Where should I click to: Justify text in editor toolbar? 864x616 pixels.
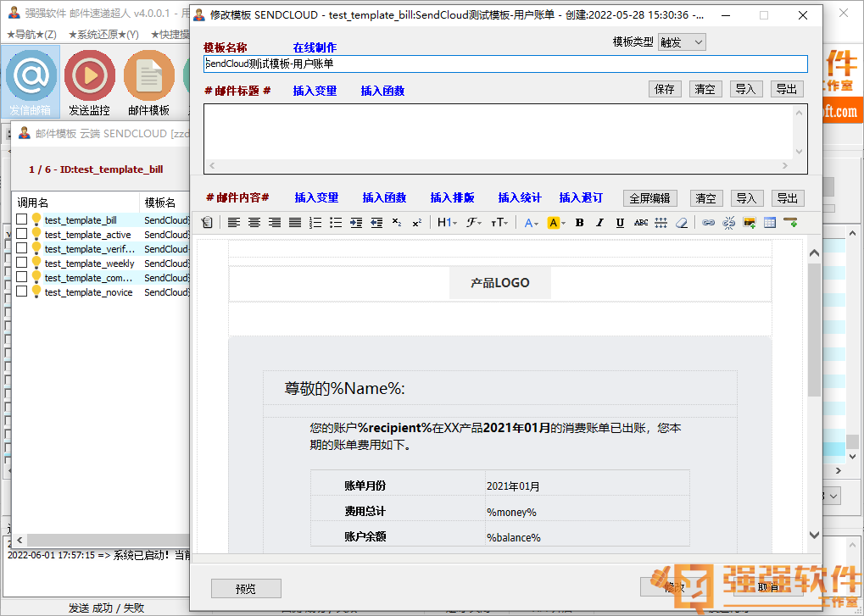pos(295,222)
